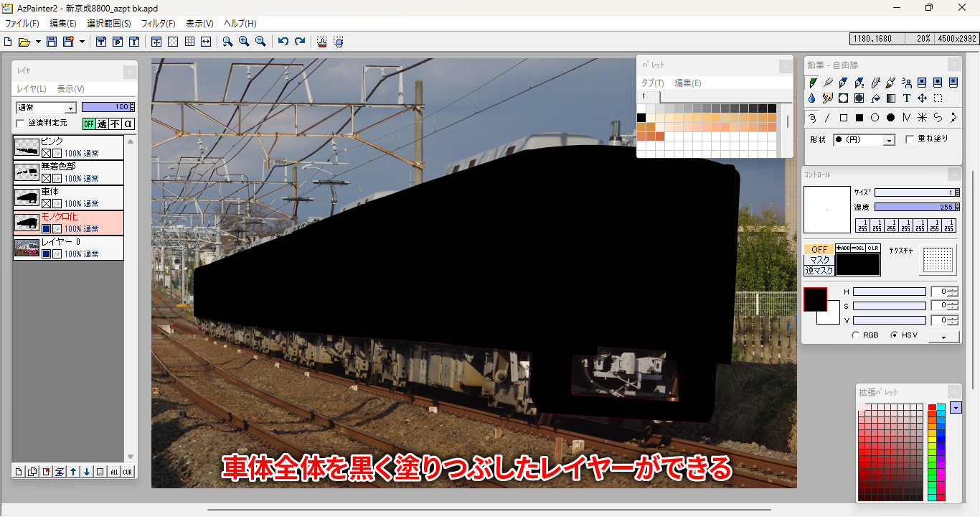Click the zoom in magnifier icon
Screen dimensions: 980x517
[x=244, y=42]
